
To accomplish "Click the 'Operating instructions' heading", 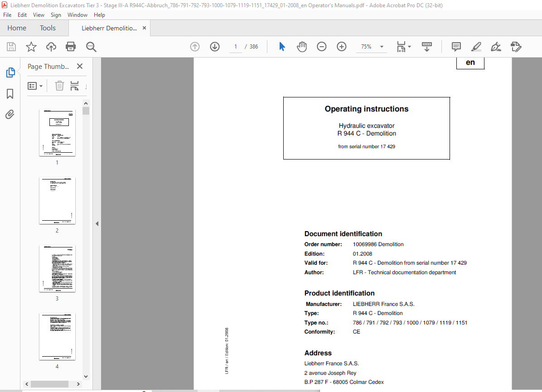I will [x=367, y=109].
